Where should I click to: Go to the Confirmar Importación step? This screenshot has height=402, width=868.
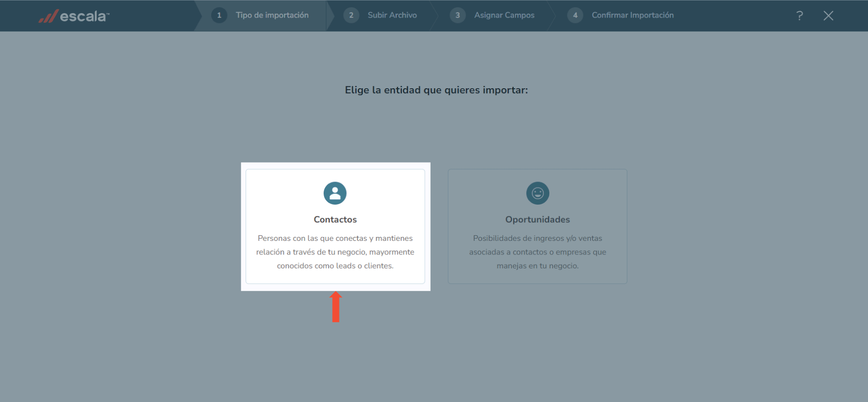tap(632, 15)
